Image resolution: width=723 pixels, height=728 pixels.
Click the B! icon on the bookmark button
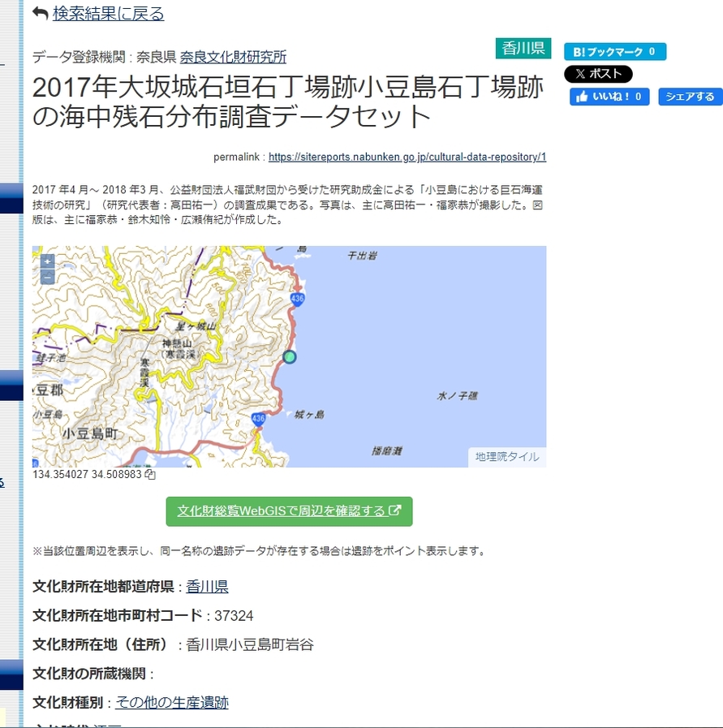(x=582, y=50)
